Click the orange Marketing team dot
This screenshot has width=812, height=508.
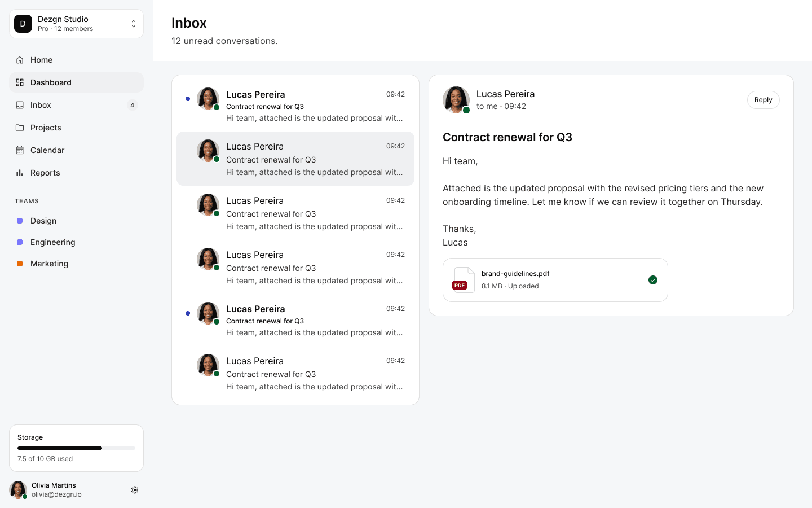tap(20, 264)
